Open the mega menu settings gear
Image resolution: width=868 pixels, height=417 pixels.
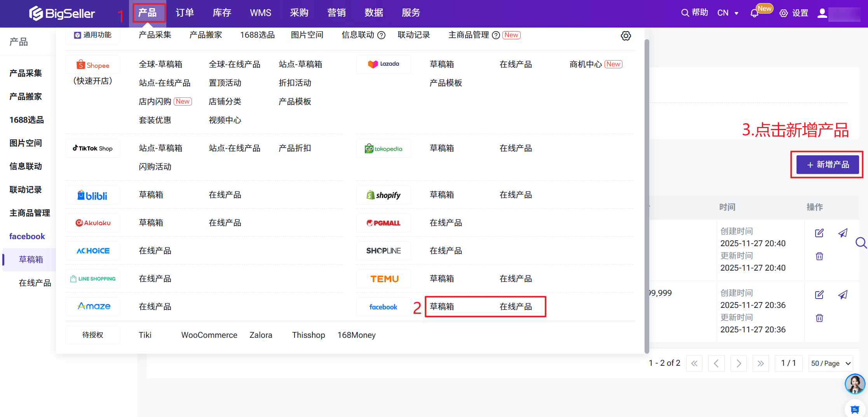click(x=626, y=36)
